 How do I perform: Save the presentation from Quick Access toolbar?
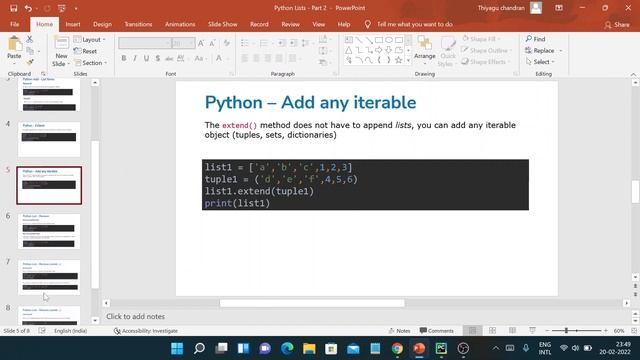[13, 8]
